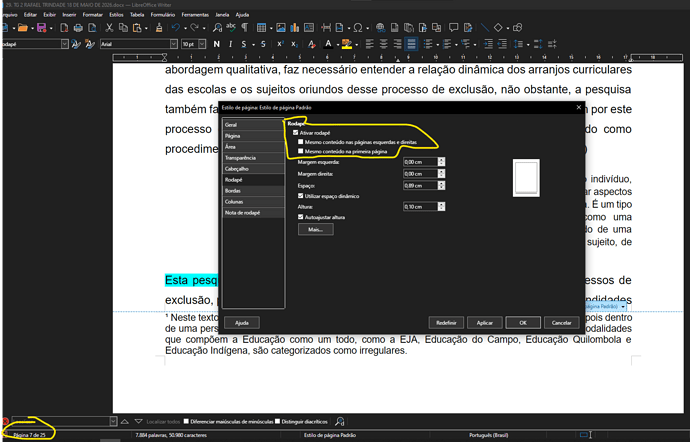Image resolution: width=690 pixels, height=442 pixels.
Task: Save the document with the floppy icon
Action: point(42,28)
